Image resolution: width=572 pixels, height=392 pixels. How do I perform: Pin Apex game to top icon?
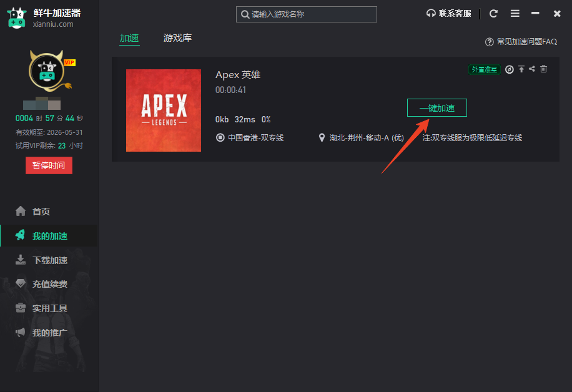point(521,69)
